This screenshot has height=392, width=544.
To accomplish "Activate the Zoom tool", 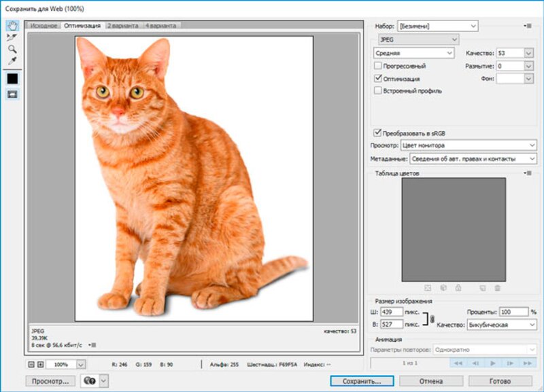I will [12, 48].
